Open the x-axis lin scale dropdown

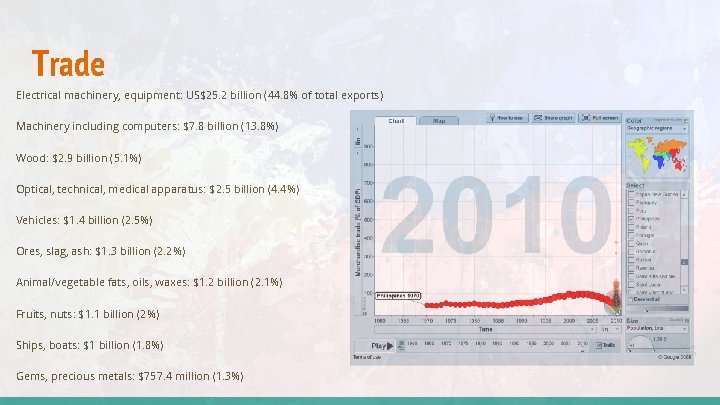(609, 329)
